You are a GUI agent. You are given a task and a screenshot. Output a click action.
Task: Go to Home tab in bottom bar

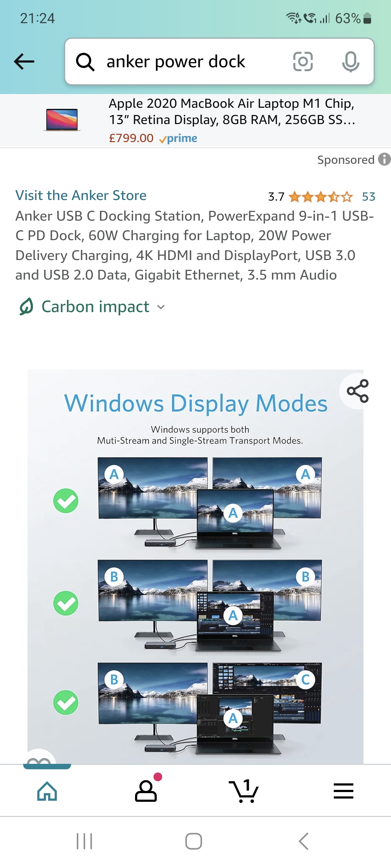pos(47,791)
